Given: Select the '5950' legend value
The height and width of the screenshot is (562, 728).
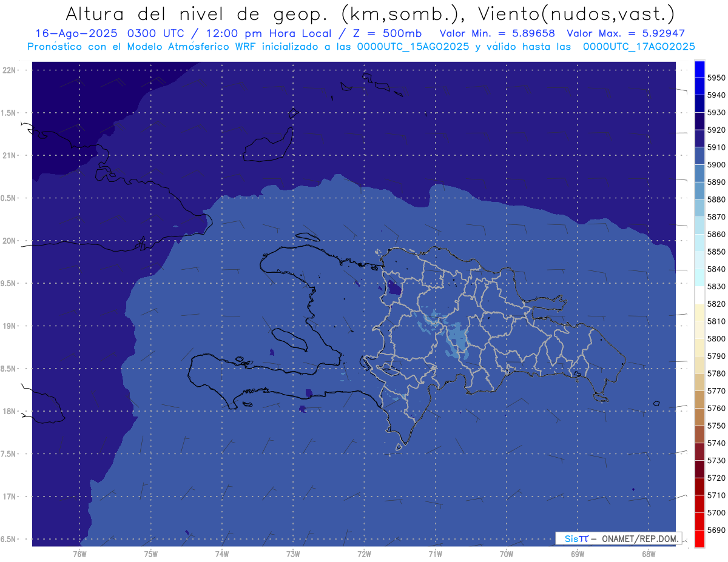Looking at the screenshot, I should coord(716,78).
